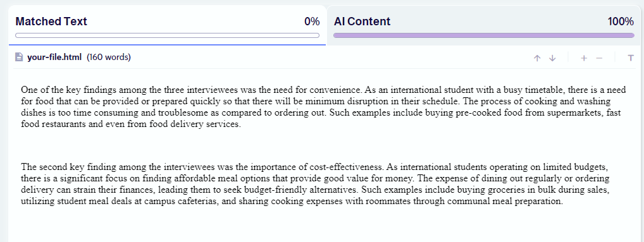The width and height of the screenshot is (644, 242).
Task: Open the AI Content tab
Action: [x=484, y=25]
